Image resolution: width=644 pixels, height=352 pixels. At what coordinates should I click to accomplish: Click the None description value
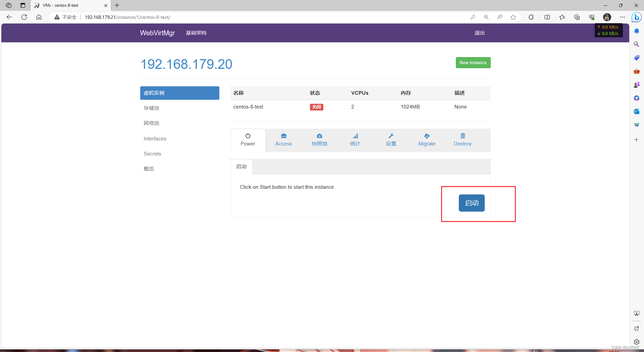coord(461,107)
